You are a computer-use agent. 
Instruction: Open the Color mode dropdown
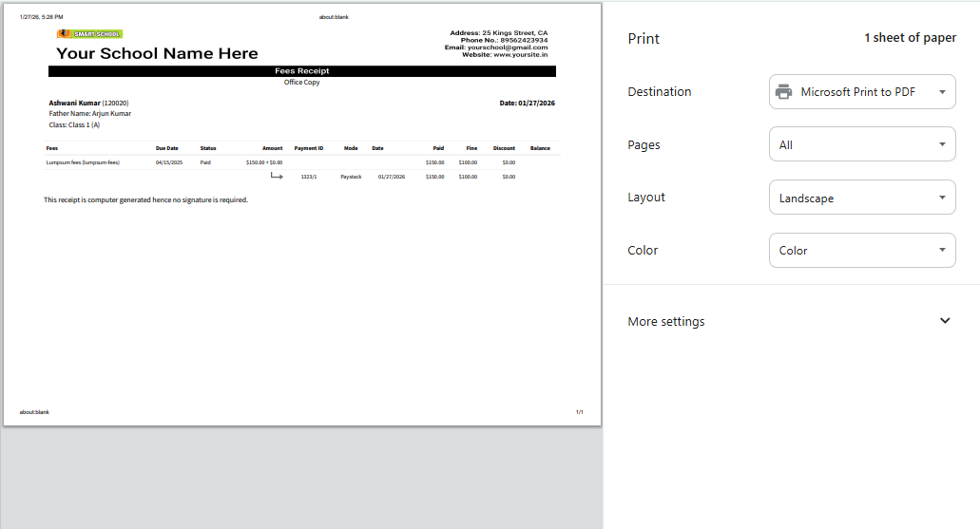pos(861,251)
